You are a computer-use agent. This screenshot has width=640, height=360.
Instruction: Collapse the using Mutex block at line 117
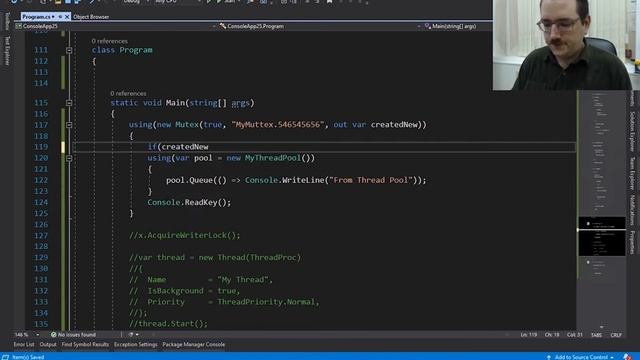69,125
